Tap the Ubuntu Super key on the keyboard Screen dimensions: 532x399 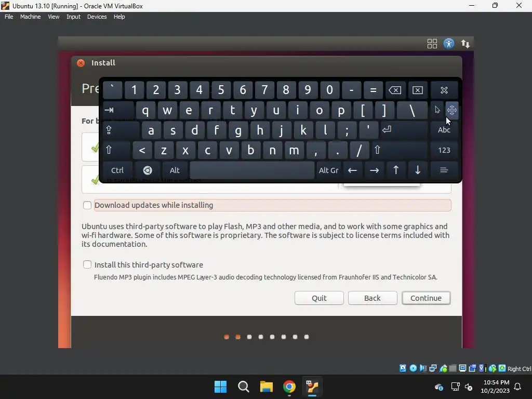pyautogui.click(x=147, y=170)
